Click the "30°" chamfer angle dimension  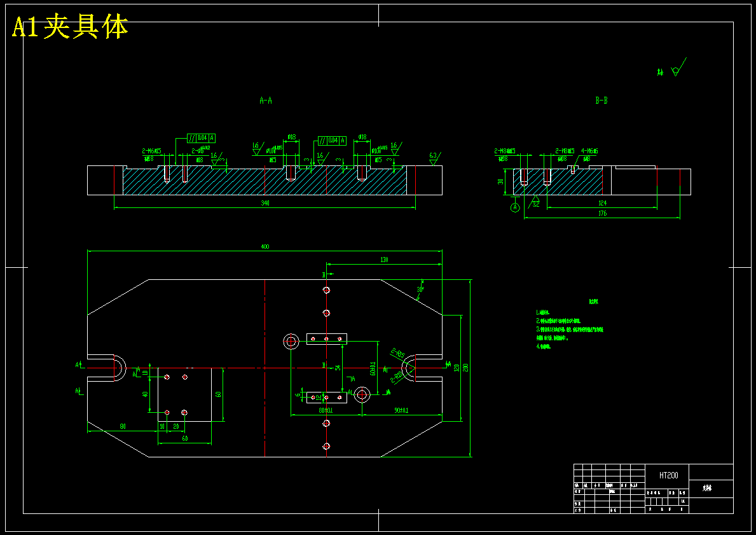pyautogui.click(x=420, y=289)
